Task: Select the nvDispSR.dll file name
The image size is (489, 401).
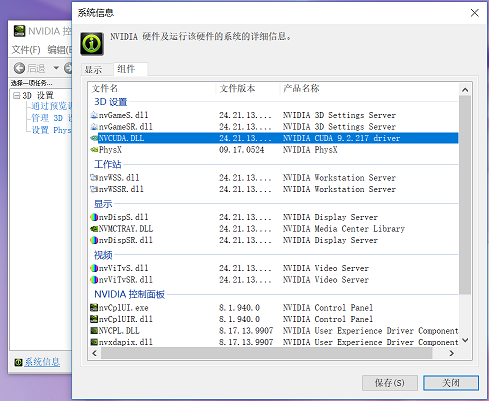Action: pyautogui.click(x=126, y=240)
